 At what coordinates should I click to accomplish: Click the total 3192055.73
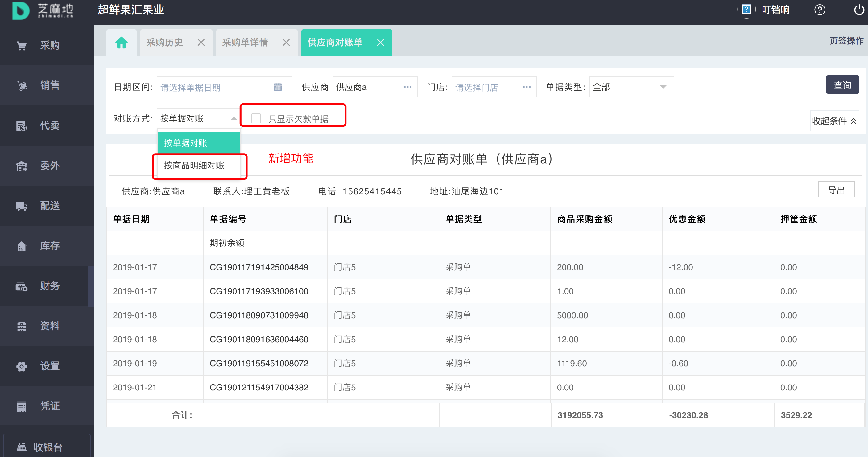(x=580, y=415)
